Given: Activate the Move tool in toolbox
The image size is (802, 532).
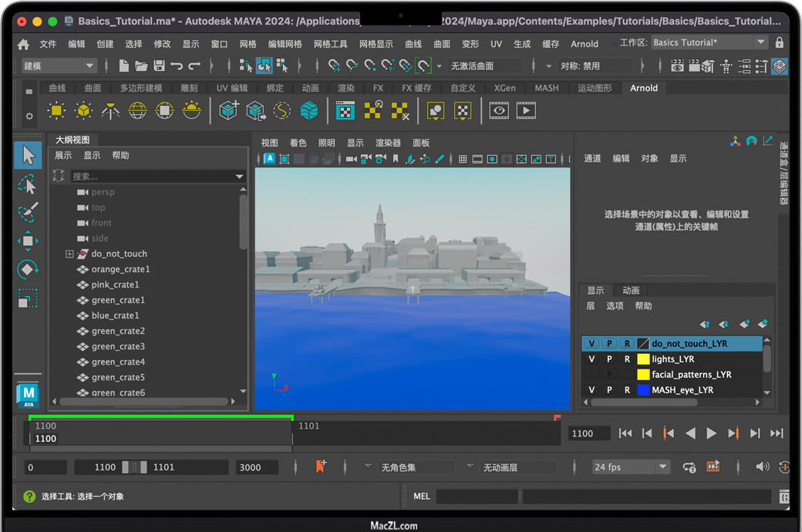Looking at the screenshot, I should pyautogui.click(x=28, y=241).
